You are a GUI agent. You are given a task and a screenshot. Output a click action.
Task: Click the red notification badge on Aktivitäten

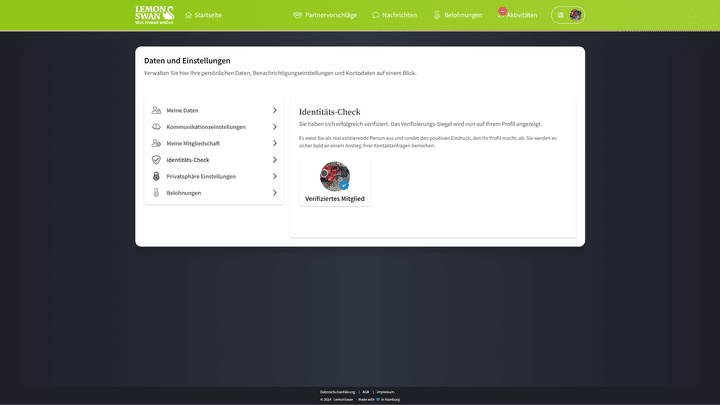(x=502, y=11)
